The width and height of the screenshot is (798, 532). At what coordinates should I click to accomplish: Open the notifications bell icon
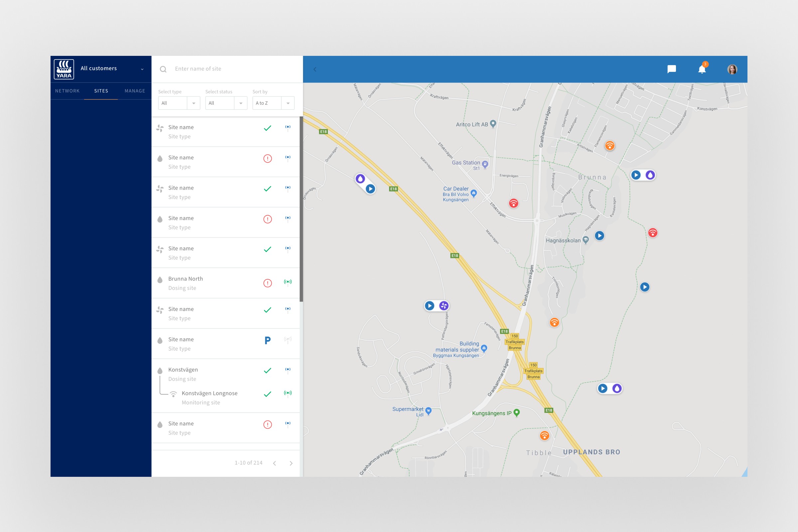pos(702,69)
